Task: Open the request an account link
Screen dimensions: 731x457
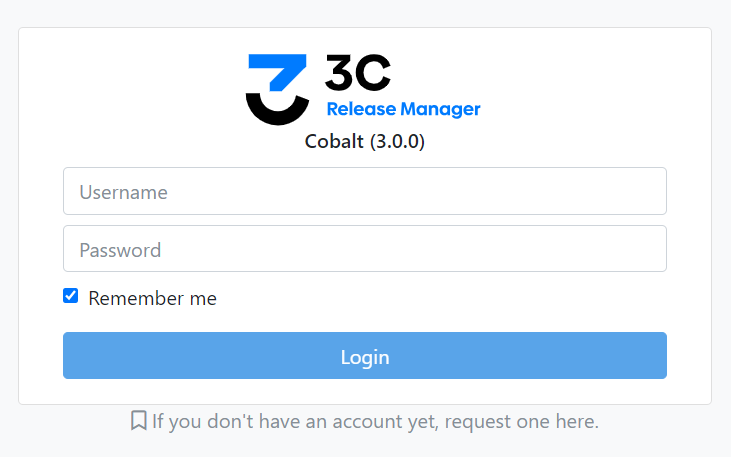Action: click(x=375, y=422)
